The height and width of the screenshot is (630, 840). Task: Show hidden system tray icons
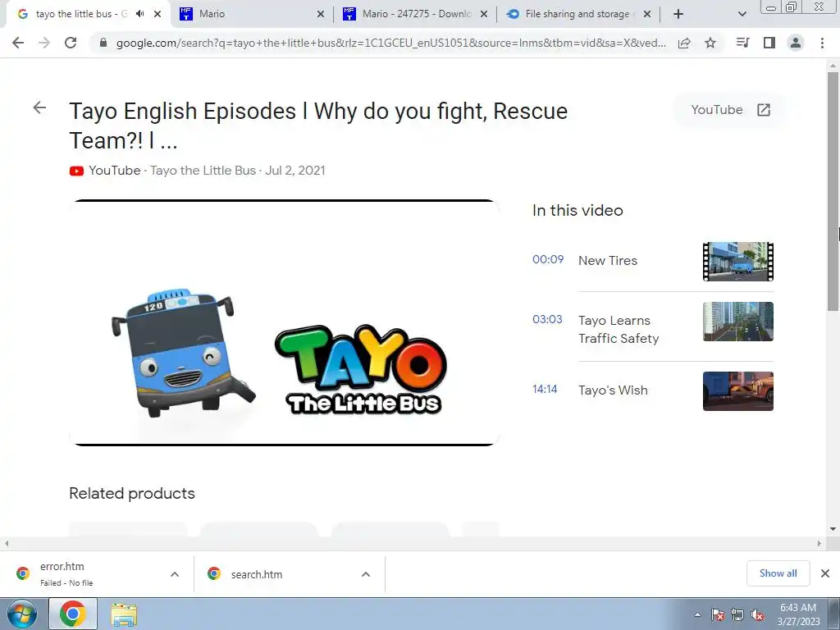pos(697,614)
